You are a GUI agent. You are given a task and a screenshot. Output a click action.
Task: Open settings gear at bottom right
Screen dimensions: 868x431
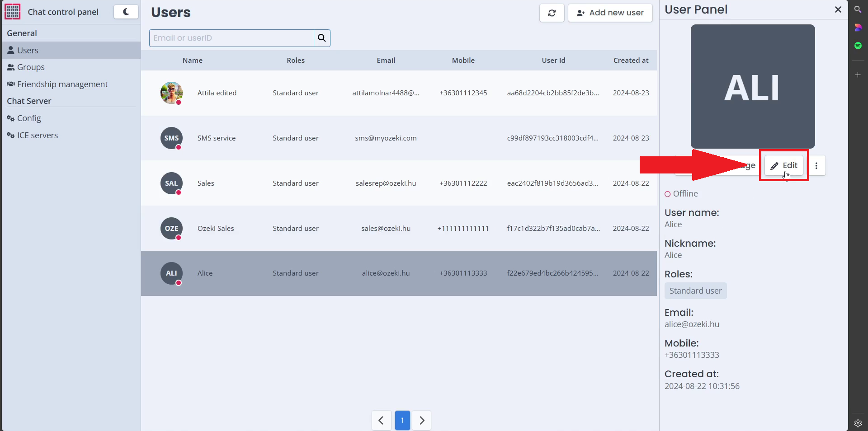(858, 423)
